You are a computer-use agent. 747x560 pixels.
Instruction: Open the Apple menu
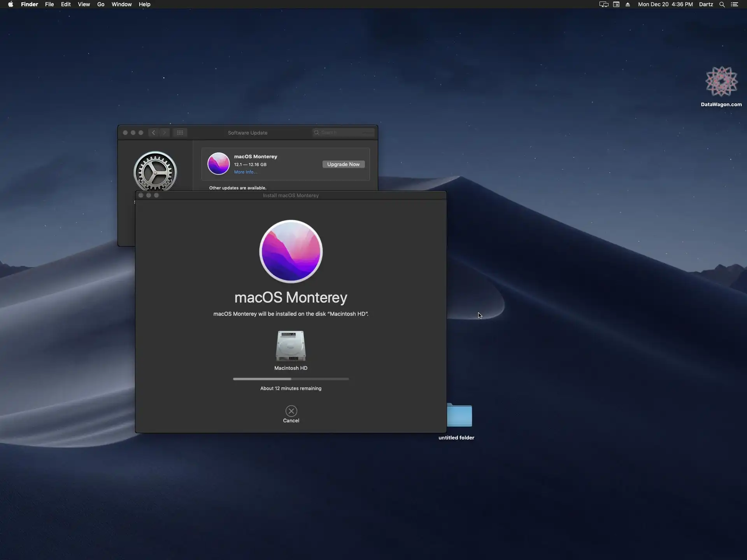(11, 4)
